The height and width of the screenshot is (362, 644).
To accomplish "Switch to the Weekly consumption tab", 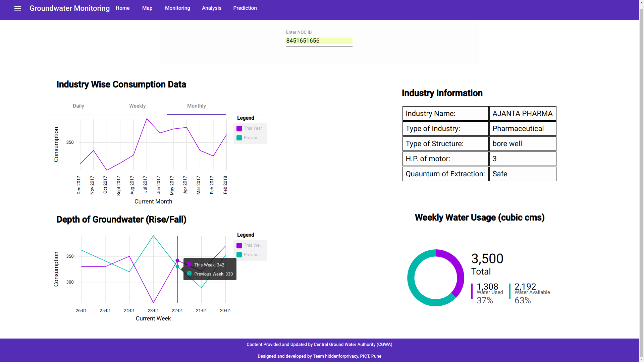I will point(138,106).
